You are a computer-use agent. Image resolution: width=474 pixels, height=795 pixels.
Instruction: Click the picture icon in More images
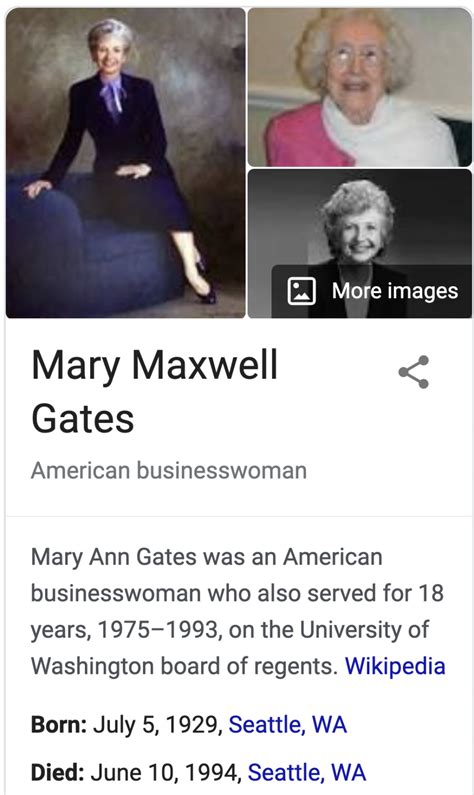point(301,291)
